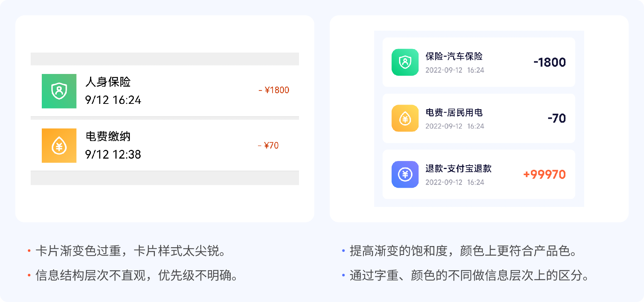This screenshot has height=302, width=644.
Task: Click the blue yen coin icon for 退款-支付宝退款
Action: coord(405,174)
